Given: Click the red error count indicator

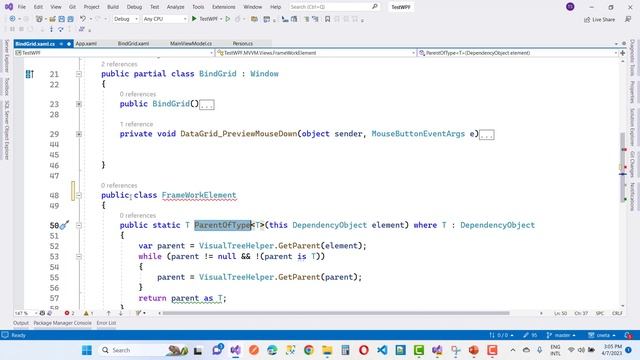Looking at the screenshot, I should tap(69, 313).
